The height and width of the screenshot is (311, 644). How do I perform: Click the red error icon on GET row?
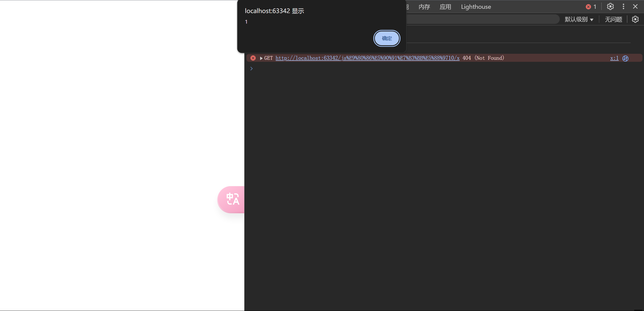(x=253, y=58)
